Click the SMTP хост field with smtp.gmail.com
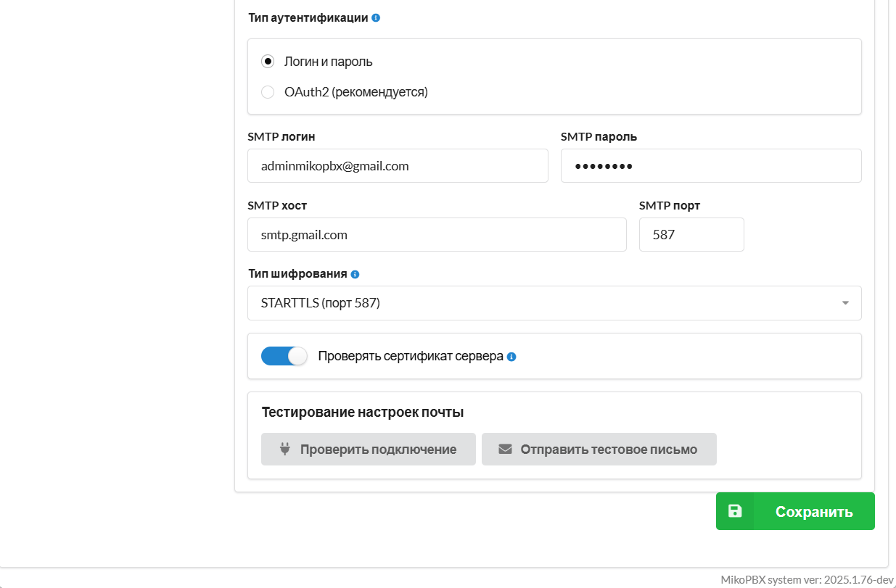 click(x=437, y=235)
